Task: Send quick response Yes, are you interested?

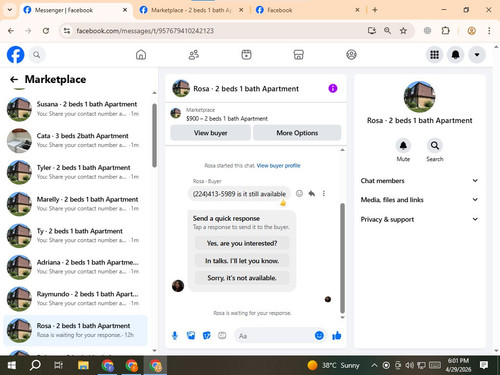Action: tap(242, 243)
